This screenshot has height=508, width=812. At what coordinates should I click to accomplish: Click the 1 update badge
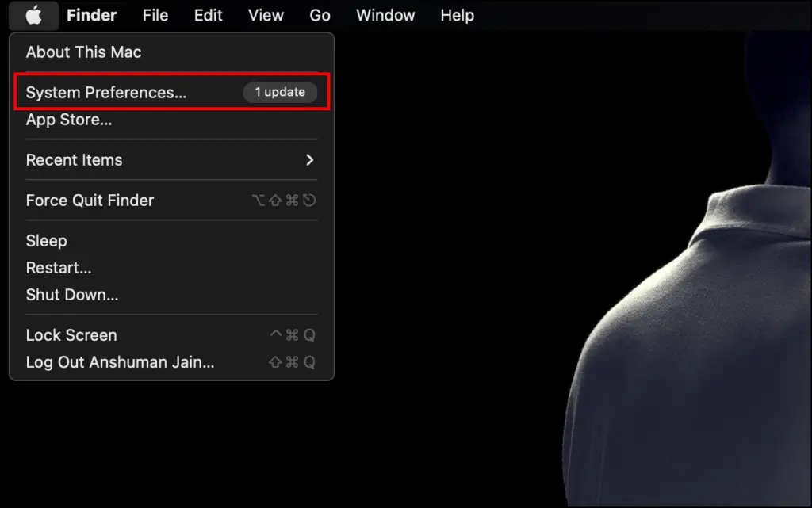(280, 92)
